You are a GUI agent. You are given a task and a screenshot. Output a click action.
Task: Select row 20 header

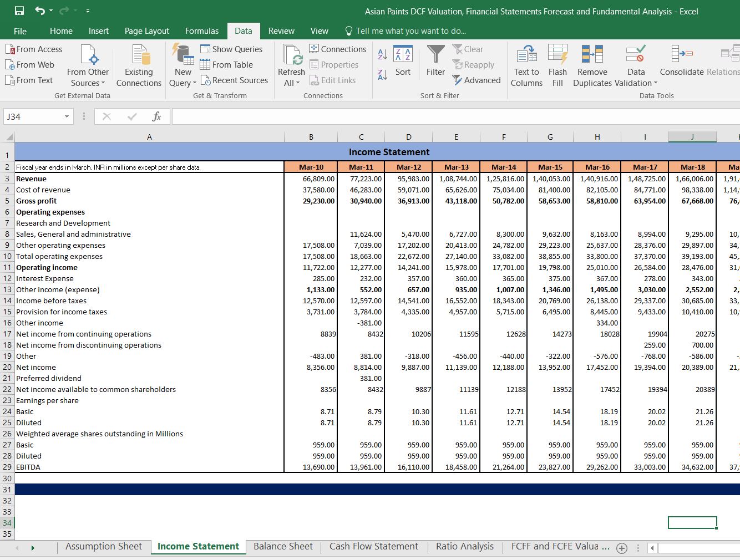coord(7,367)
